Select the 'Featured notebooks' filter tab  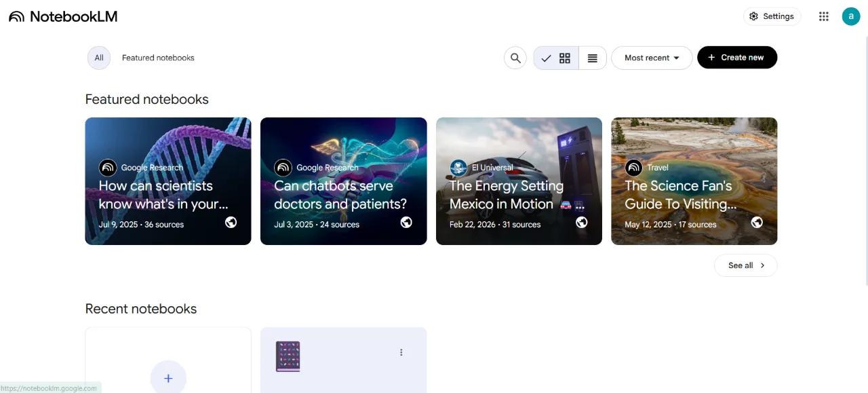tap(158, 58)
